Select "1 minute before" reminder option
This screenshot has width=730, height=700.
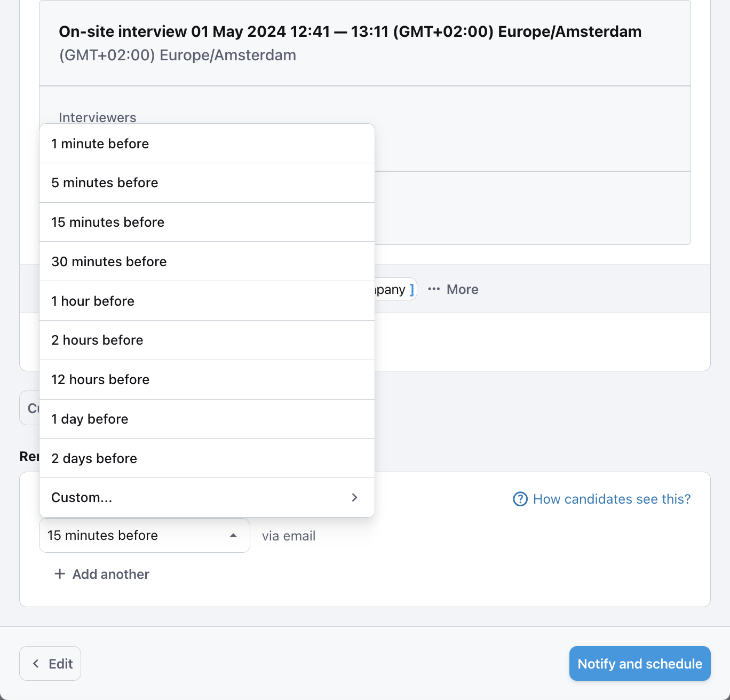coord(207,144)
